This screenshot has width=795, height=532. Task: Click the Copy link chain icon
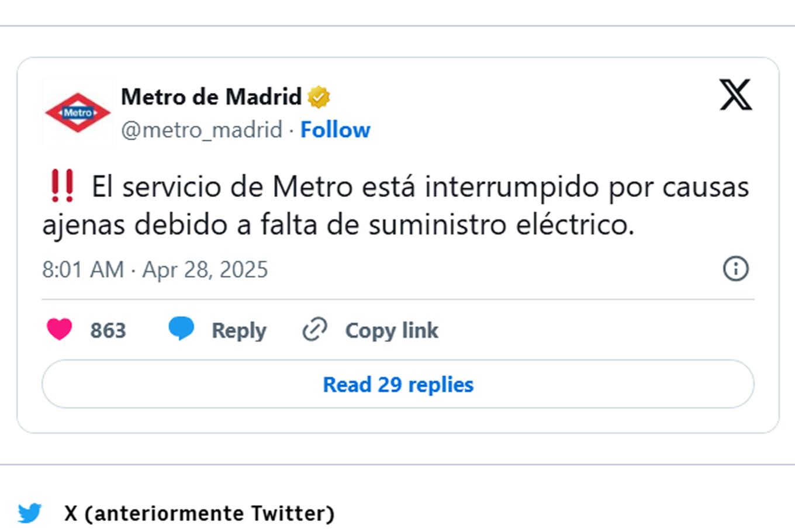point(314,329)
